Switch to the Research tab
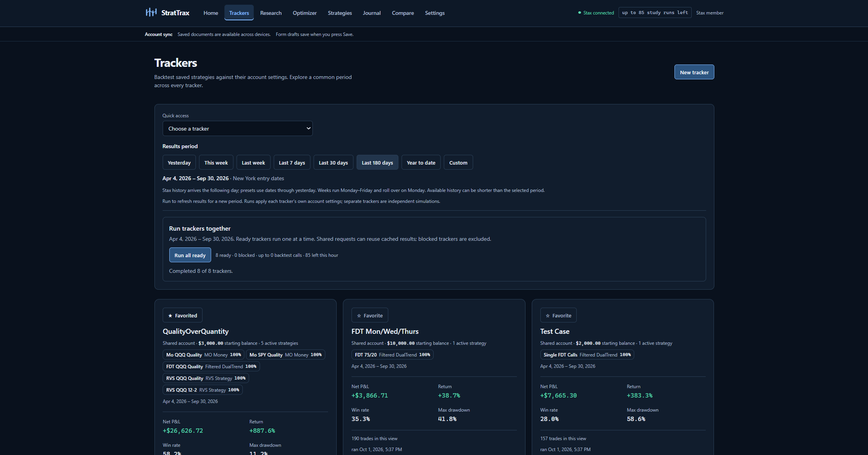 point(271,13)
